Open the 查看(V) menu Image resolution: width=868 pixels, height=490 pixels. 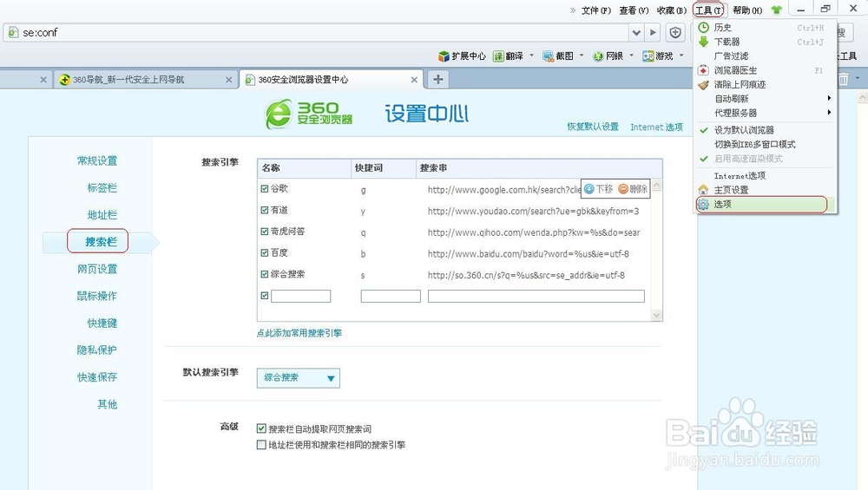[634, 10]
